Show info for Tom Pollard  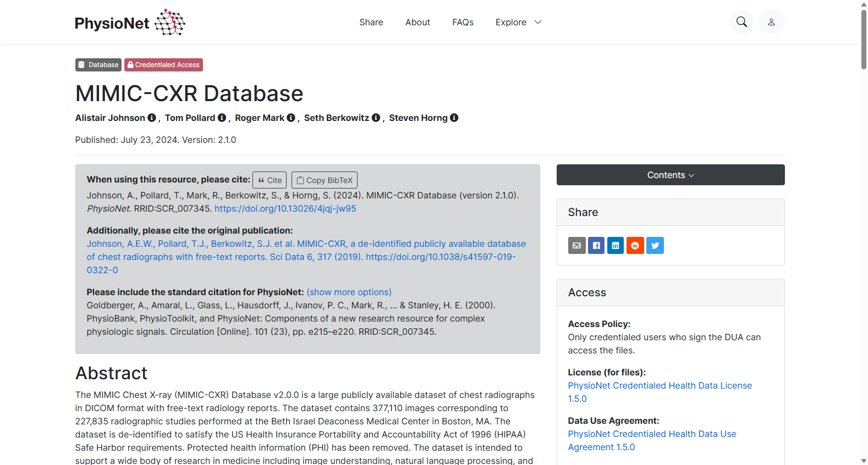point(222,118)
